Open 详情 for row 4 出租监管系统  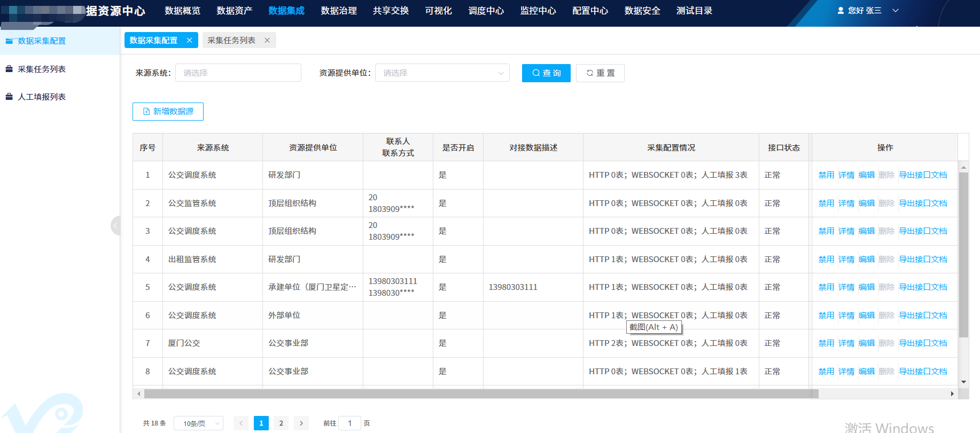pos(846,259)
